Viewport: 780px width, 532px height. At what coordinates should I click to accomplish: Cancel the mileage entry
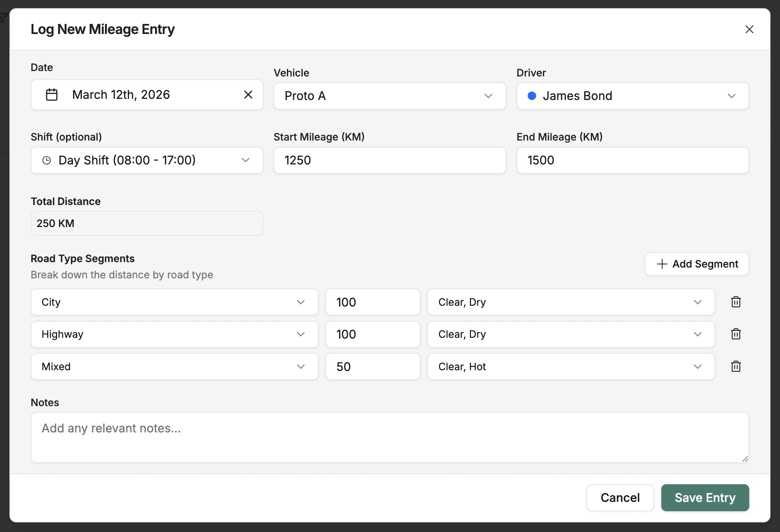click(x=620, y=498)
